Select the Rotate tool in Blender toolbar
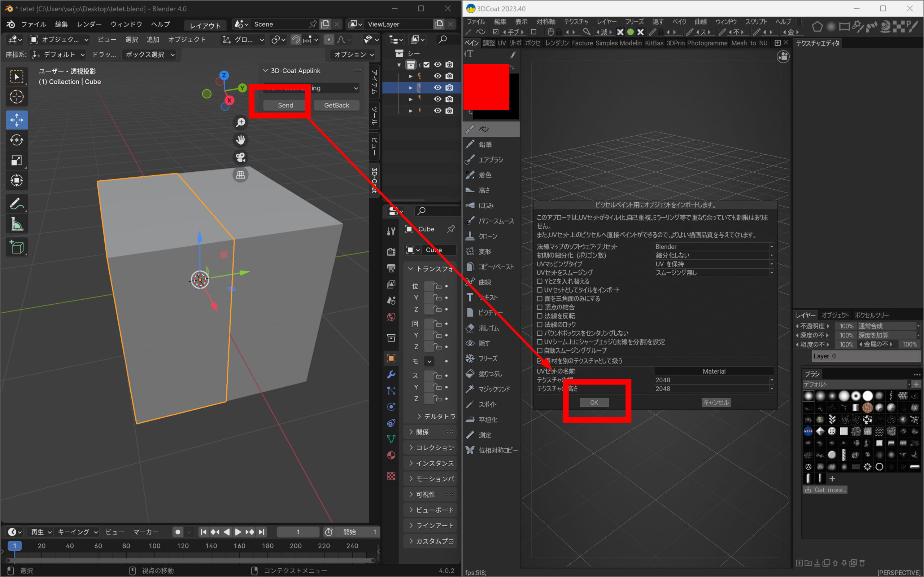This screenshot has height=577, width=924. point(16,140)
